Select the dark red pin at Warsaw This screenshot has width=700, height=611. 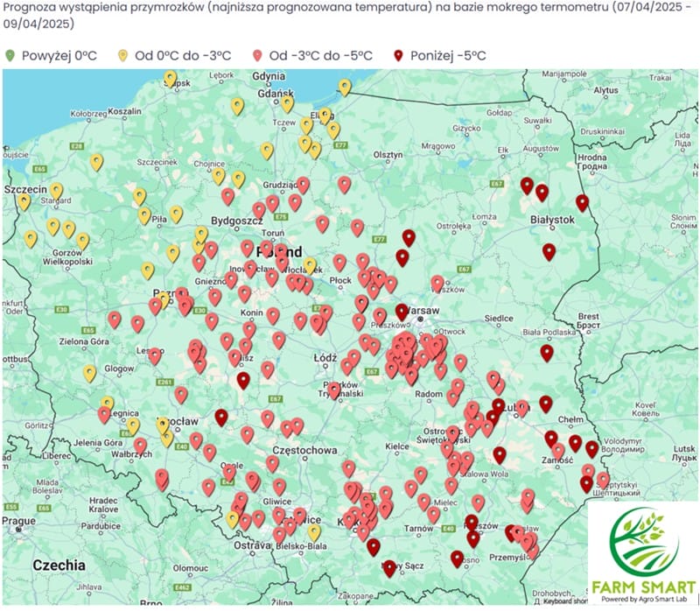[402, 313]
